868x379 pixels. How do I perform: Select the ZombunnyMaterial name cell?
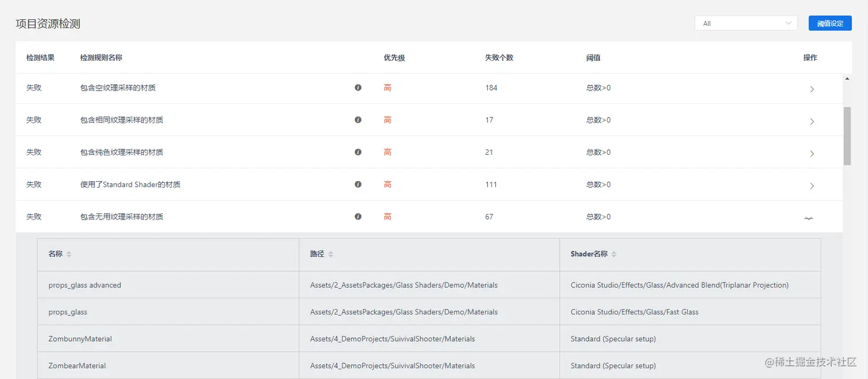pos(168,339)
